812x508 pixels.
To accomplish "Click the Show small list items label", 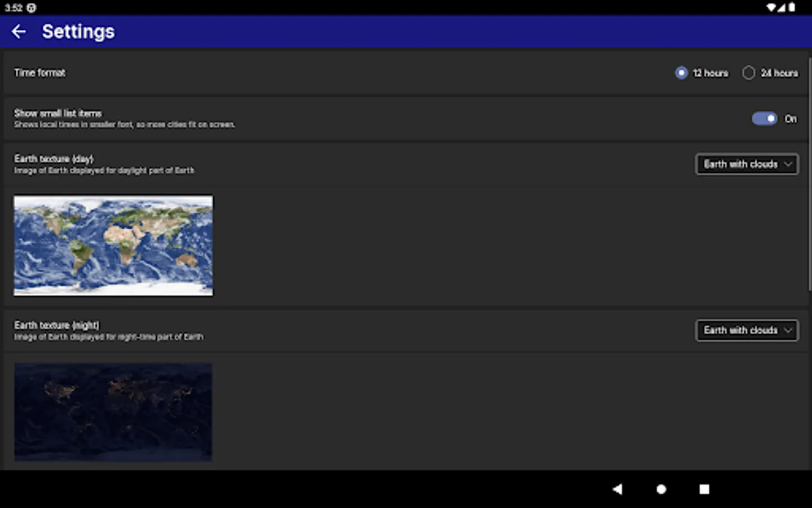I will (x=58, y=113).
